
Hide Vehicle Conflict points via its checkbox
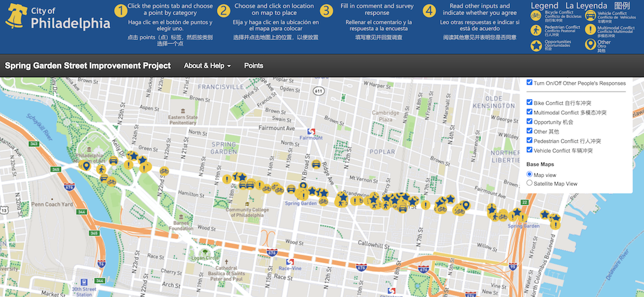coord(530,150)
